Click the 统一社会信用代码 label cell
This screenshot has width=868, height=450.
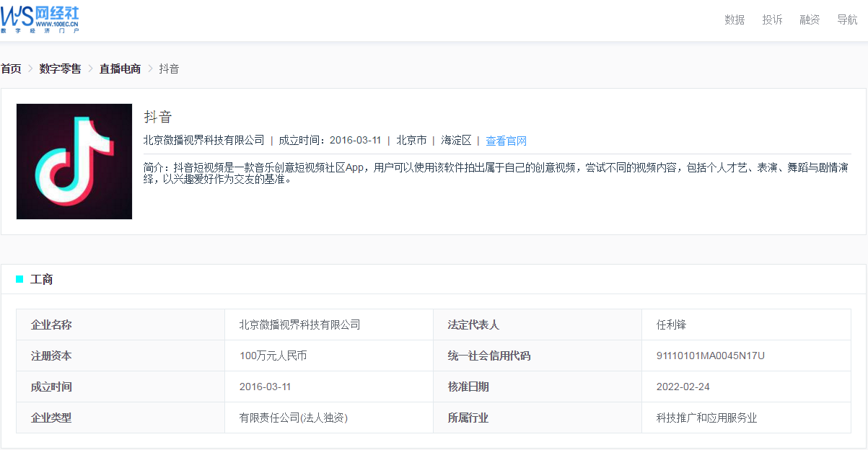(538, 356)
